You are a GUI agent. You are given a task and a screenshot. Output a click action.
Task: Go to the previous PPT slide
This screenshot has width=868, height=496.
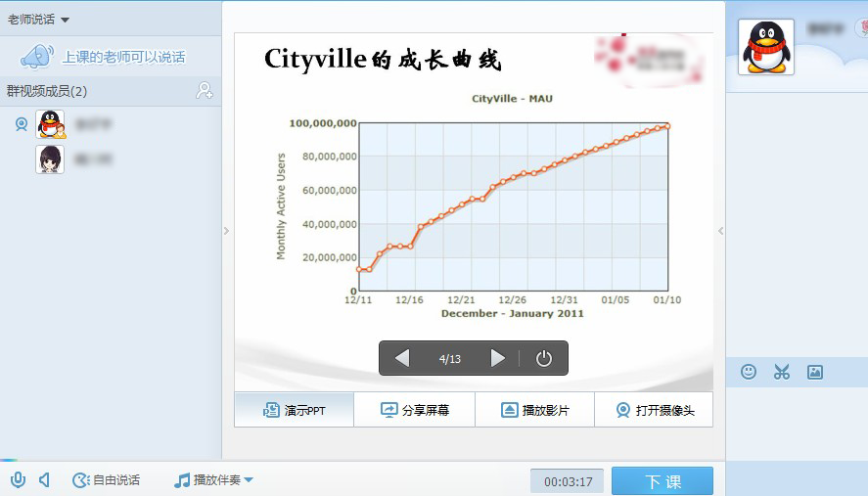point(402,358)
